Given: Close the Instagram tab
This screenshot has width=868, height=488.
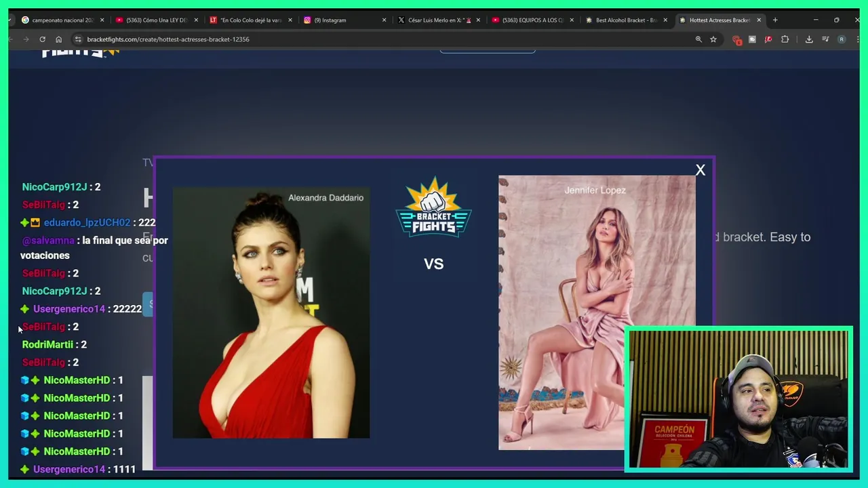Looking at the screenshot, I should click(x=384, y=20).
